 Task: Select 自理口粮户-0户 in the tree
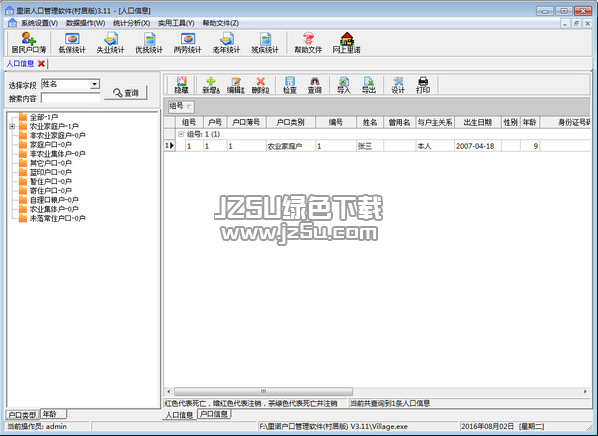pos(54,199)
